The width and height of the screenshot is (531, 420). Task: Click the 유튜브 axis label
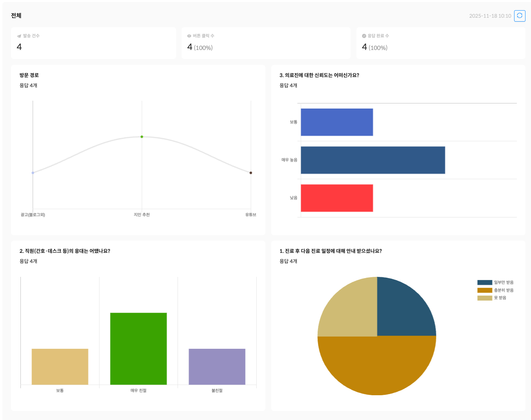[x=251, y=215]
